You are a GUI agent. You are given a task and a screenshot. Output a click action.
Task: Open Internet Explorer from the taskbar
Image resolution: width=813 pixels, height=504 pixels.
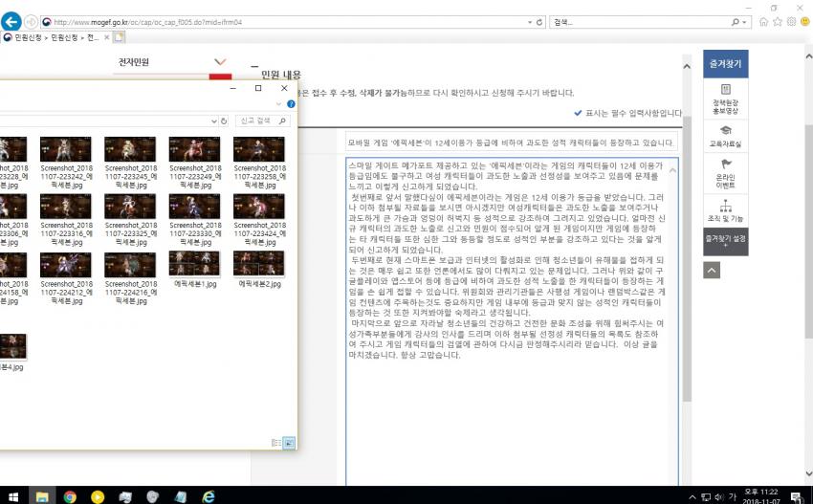(208, 496)
